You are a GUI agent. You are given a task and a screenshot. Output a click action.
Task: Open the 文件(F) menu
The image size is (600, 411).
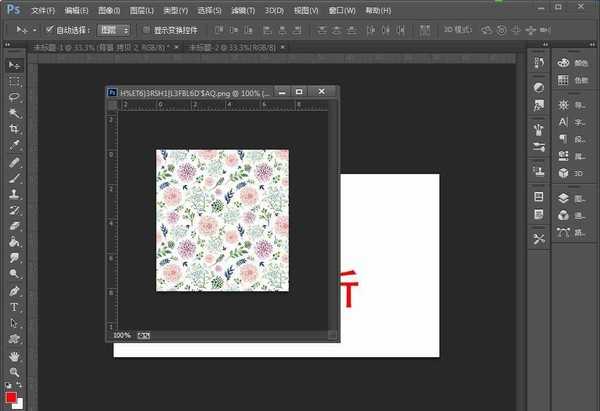pyautogui.click(x=43, y=9)
